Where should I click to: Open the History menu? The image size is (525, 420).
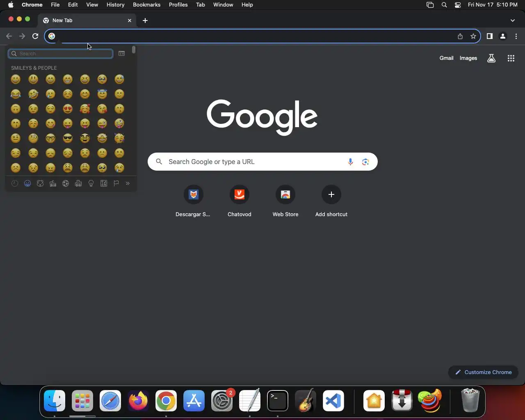point(115,5)
